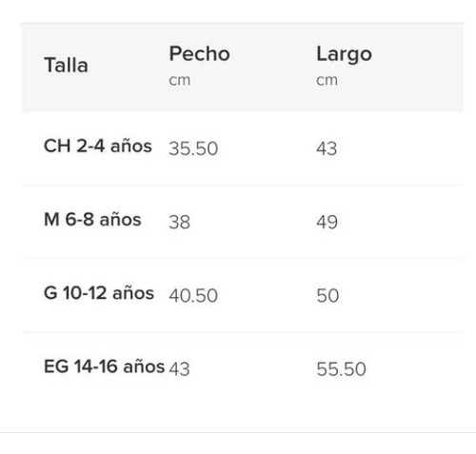The width and height of the screenshot is (476, 454).
Task: Click the 55.50 length measurement cell
Action: tap(341, 369)
